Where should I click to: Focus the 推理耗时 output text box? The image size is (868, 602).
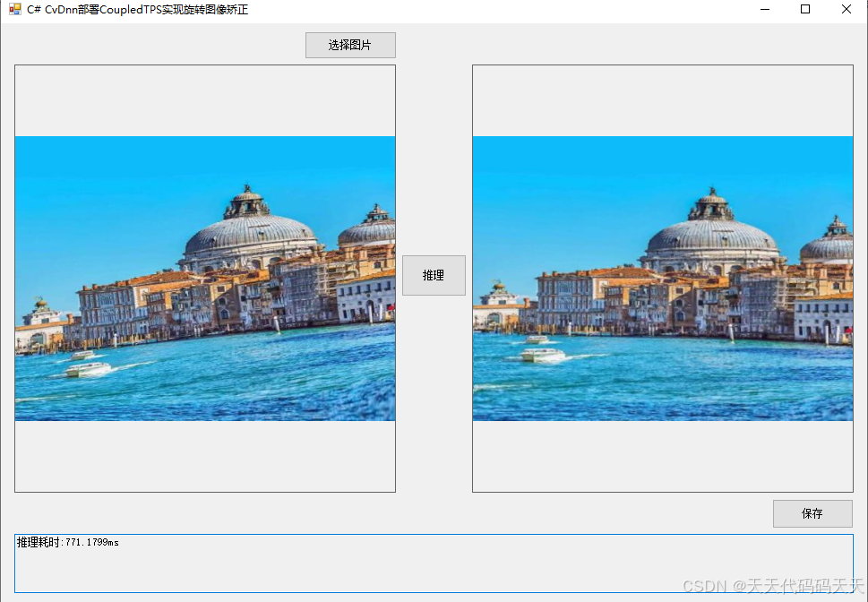tap(434, 563)
